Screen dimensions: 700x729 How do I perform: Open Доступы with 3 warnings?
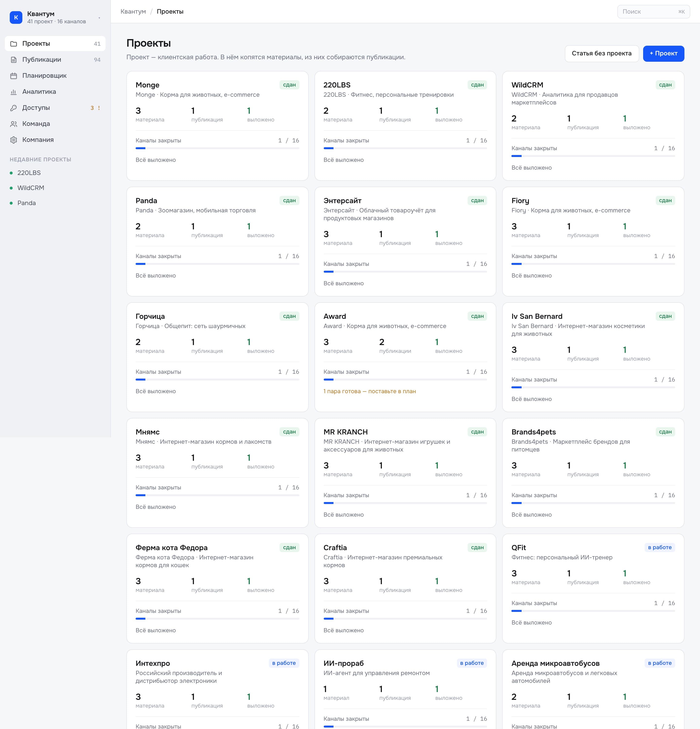pos(55,107)
